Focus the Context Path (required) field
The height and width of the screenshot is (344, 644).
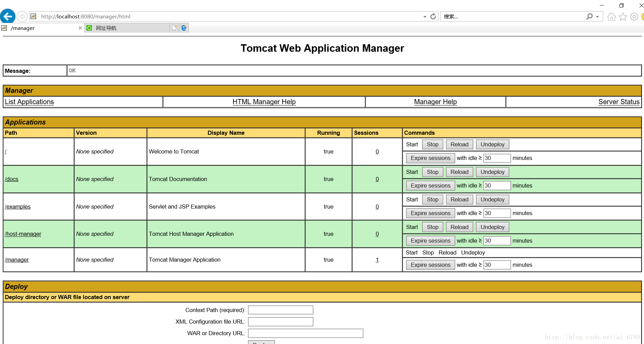tap(280, 310)
